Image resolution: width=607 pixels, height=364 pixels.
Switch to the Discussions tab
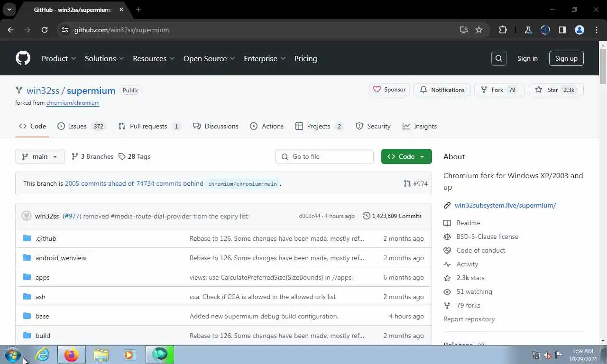point(216,126)
